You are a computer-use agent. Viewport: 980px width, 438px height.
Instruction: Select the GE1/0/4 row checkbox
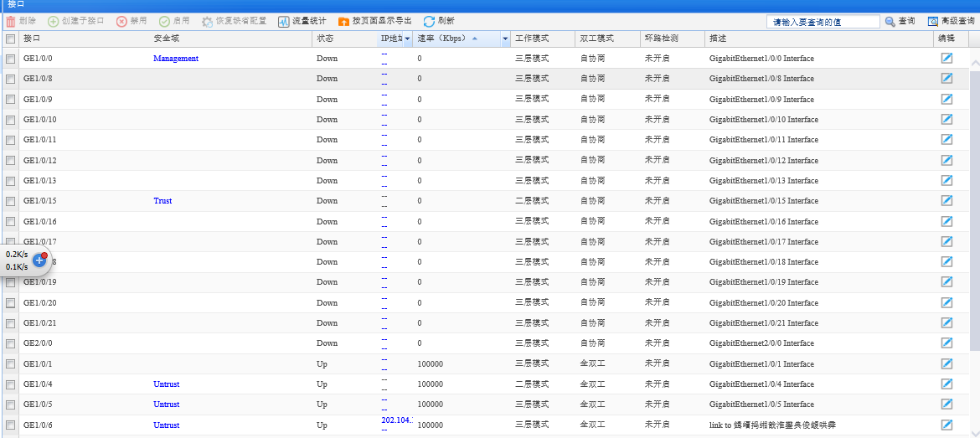11,384
